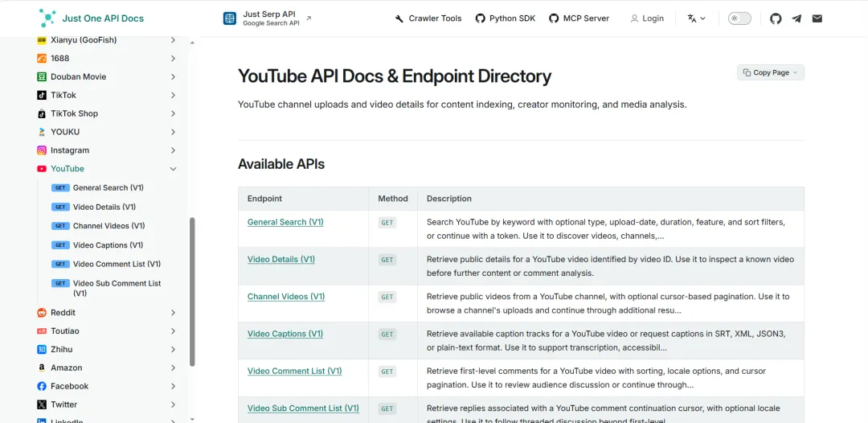Collapse the YouTube sidebar section chevron
The width and height of the screenshot is (868, 423).
(x=174, y=169)
